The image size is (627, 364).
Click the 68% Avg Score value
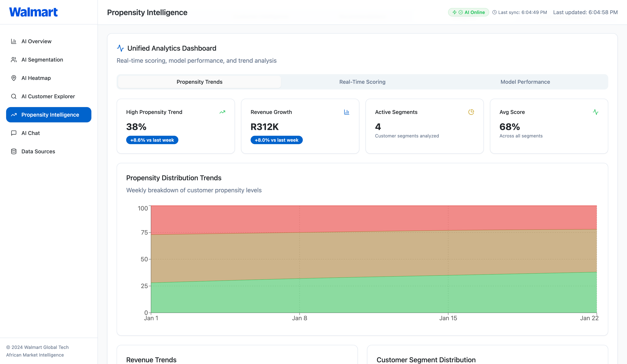point(510,127)
